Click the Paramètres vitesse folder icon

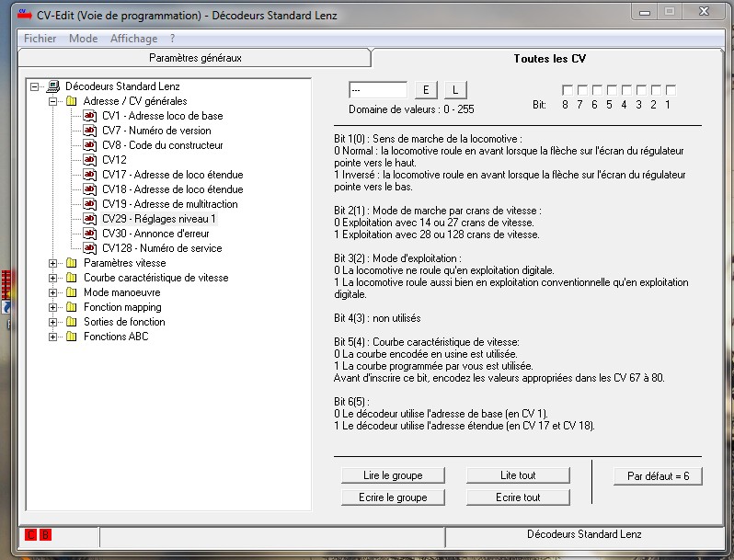pos(71,263)
